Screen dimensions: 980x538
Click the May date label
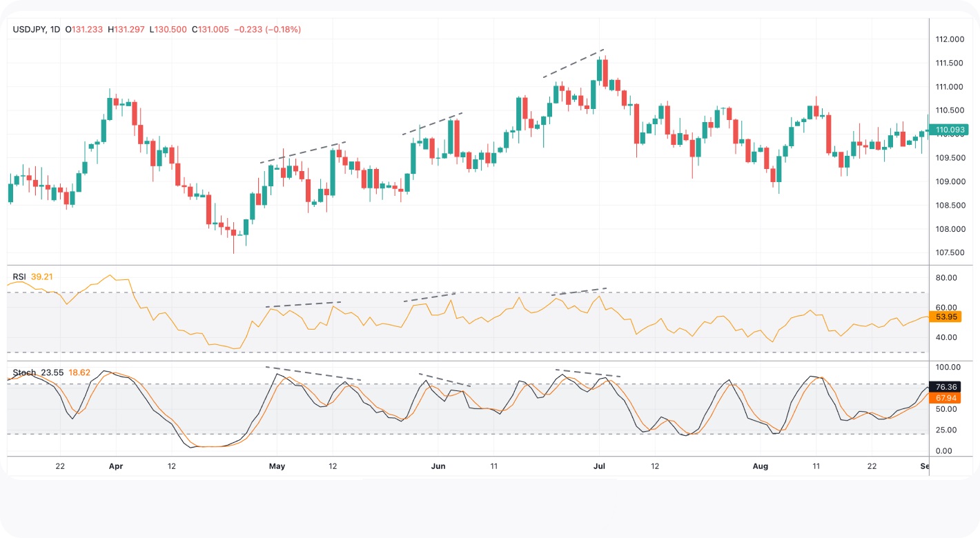click(x=277, y=466)
